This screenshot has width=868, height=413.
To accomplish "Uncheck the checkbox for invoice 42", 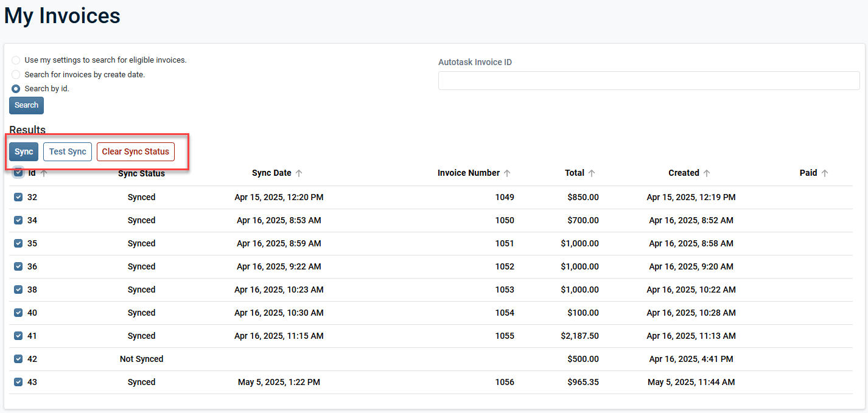I will click(x=18, y=359).
